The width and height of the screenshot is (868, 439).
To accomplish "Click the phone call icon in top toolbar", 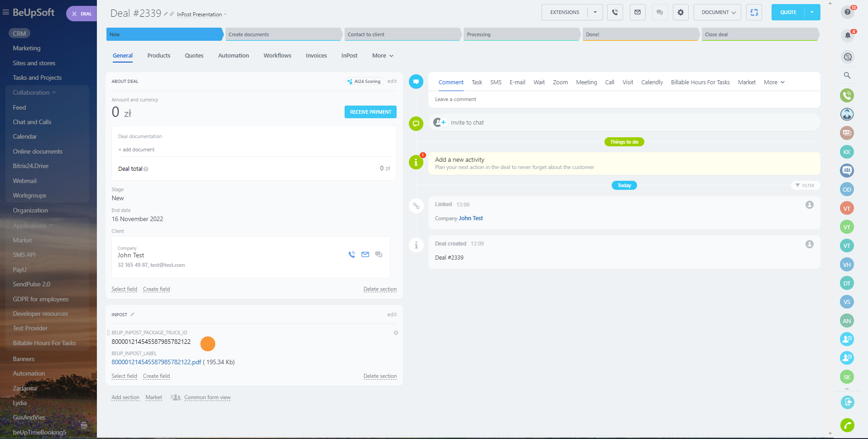I will [615, 12].
